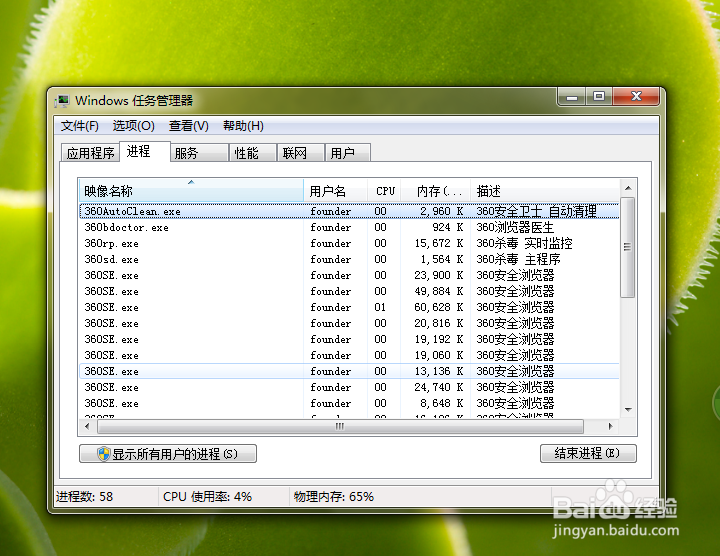Click memory value 15,672 K
The image size is (720, 556).
point(439,243)
